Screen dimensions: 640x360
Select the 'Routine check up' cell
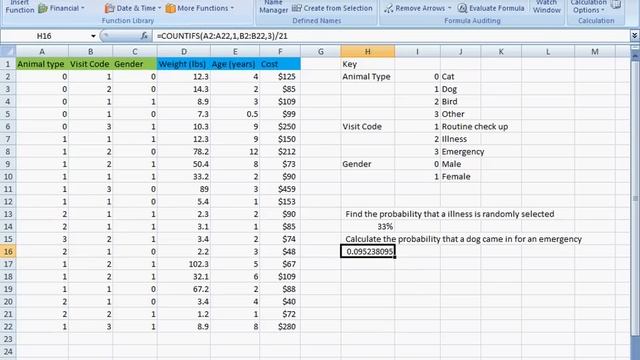475,127
